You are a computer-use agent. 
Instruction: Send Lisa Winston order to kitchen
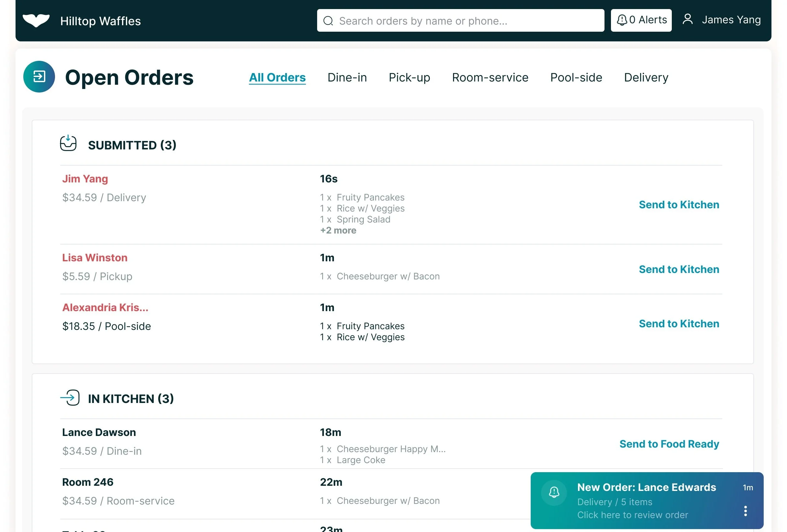679,269
